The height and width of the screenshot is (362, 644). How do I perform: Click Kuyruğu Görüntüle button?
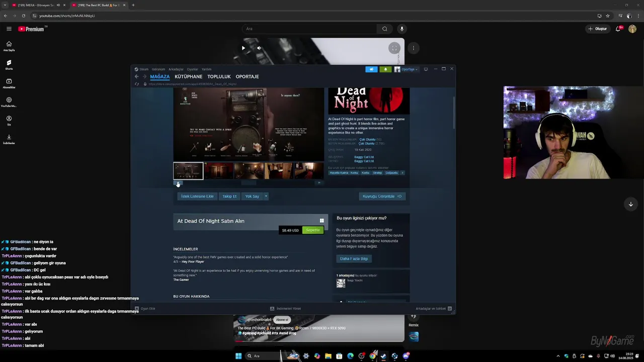[x=382, y=196]
